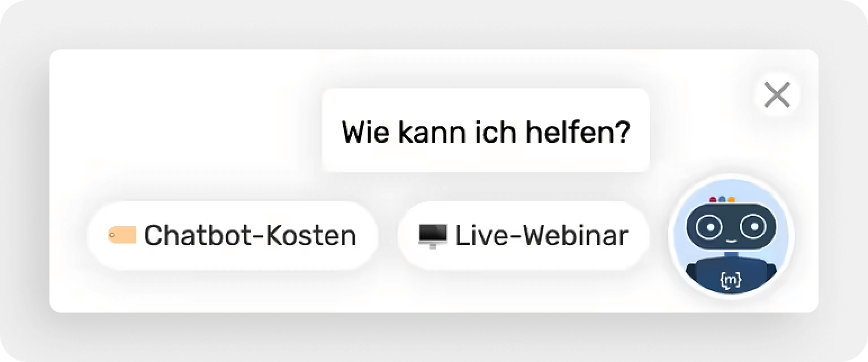
Task: Click the price tag icon beside Chatbot-Kosten
Action: coord(123,235)
